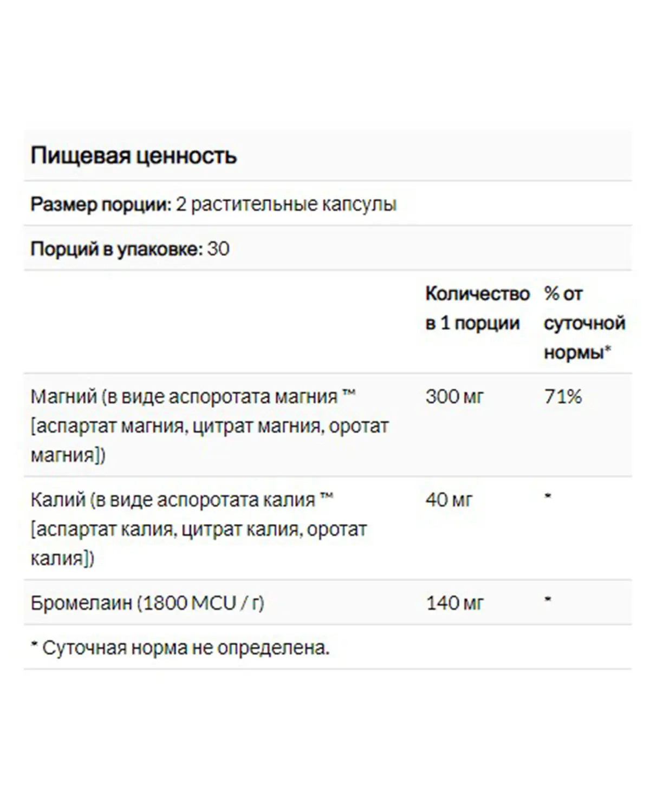650x812 pixels.
Task: Click the 'Пищевая ценность' heading
Action: pos(134,156)
